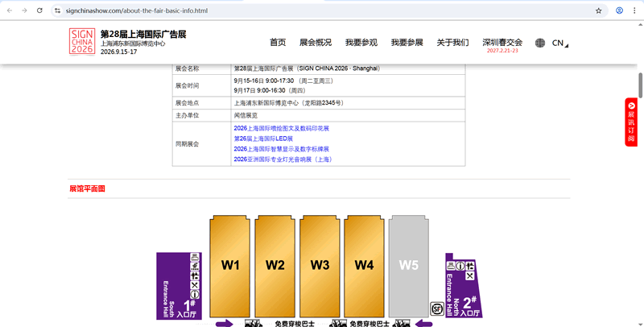
Task: Open the 展会概况 menu
Action: [315, 43]
